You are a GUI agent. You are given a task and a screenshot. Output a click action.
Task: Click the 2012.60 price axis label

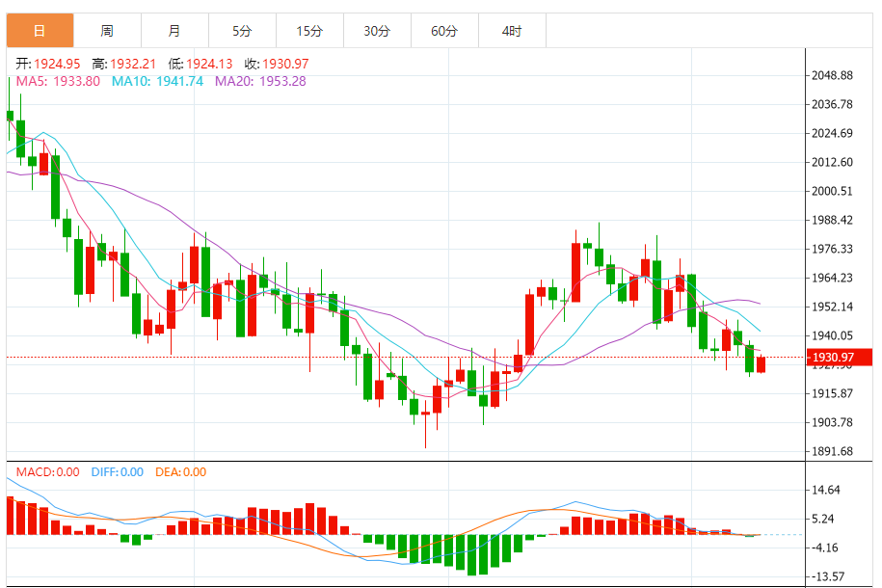pyautogui.click(x=832, y=162)
